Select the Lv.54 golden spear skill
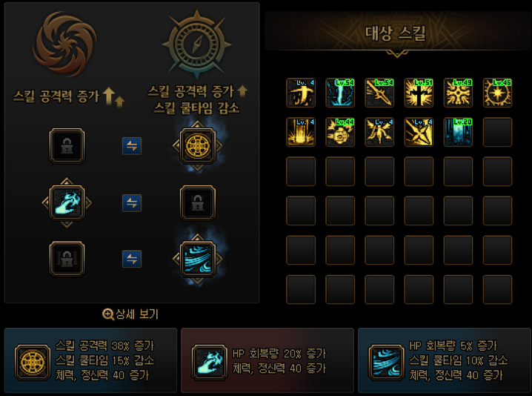The image size is (532, 396). click(x=379, y=93)
